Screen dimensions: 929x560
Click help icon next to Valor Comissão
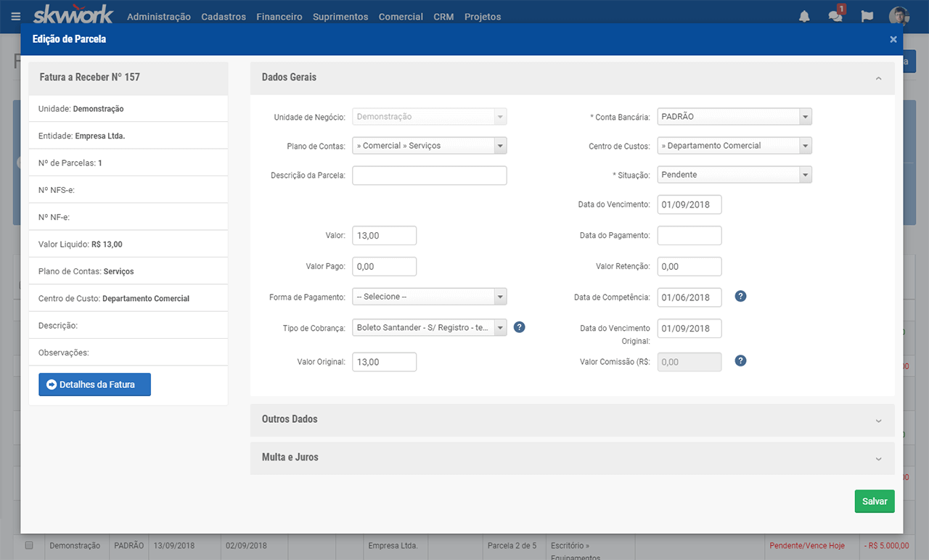(x=740, y=361)
